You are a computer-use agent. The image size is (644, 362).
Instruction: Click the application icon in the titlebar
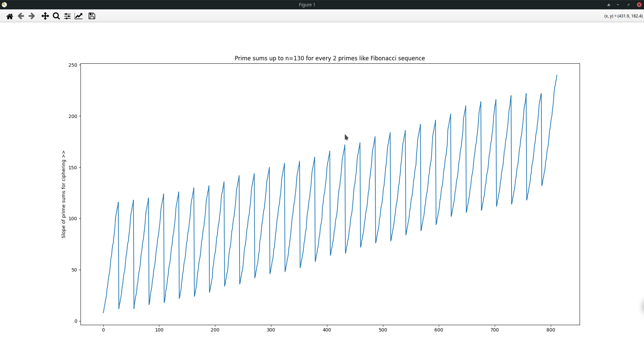pyautogui.click(x=4, y=4)
